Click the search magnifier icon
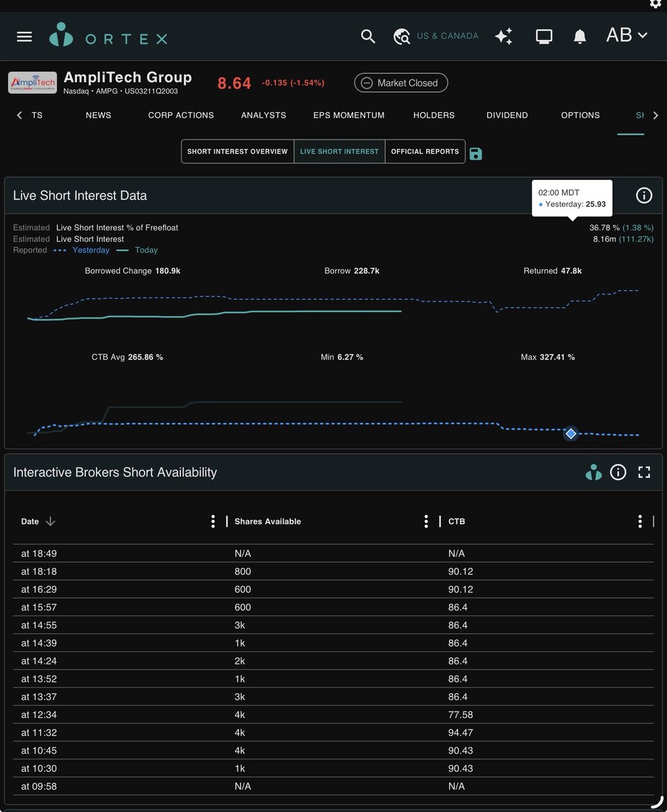Image resolution: width=667 pixels, height=812 pixels. coord(368,37)
